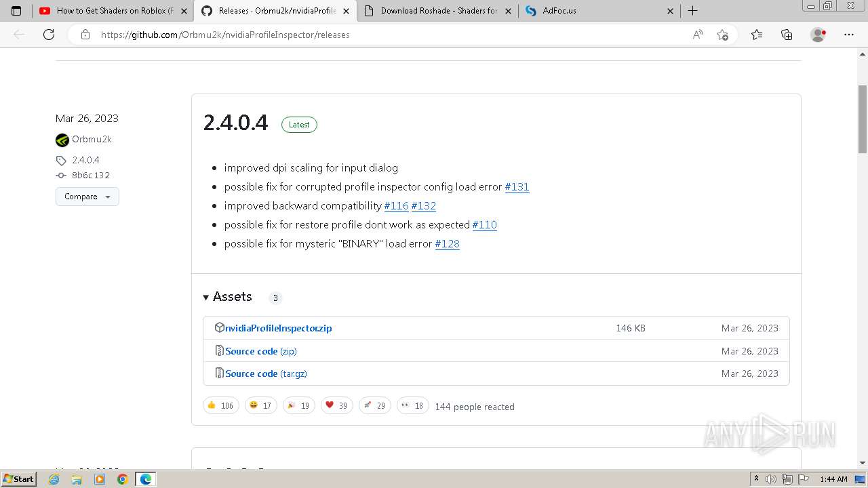The height and width of the screenshot is (488, 868).
Task: Open issue #110 link
Action: point(484,224)
